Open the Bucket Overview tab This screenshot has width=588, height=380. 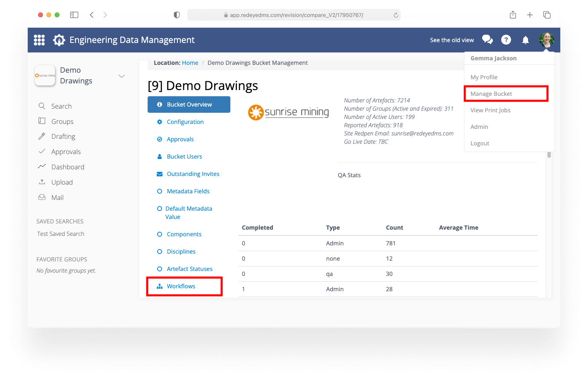189,104
